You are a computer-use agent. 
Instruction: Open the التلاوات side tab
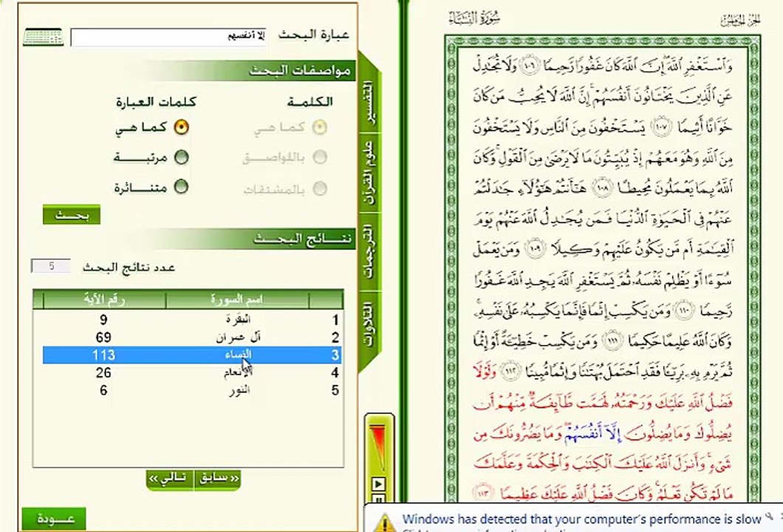pyautogui.click(x=369, y=324)
